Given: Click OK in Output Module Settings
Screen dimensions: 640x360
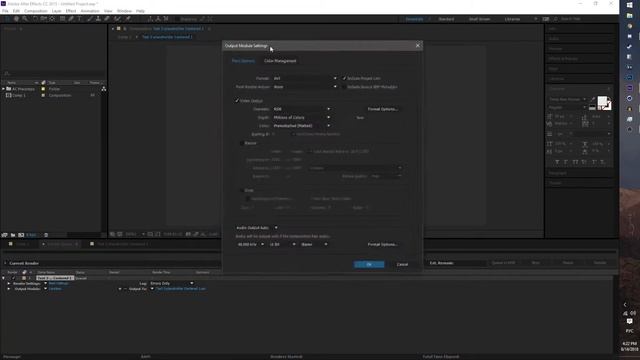Looking at the screenshot, I should click(x=369, y=264).
